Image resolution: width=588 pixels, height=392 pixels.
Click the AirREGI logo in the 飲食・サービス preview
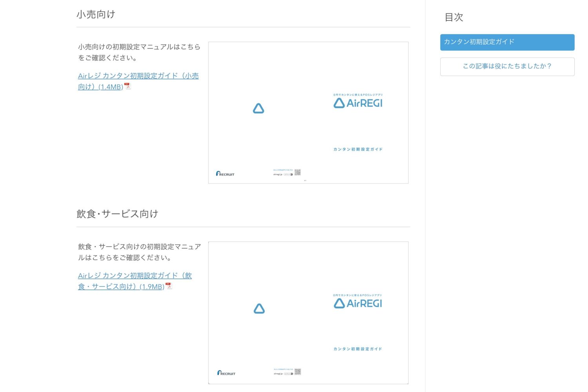[358, 303]
